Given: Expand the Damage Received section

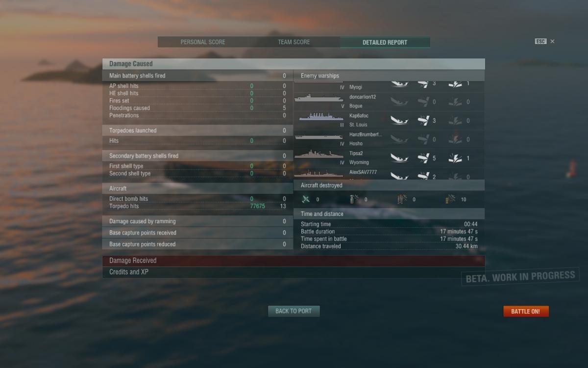Looking at the screenshot, I should pos(294,261).
